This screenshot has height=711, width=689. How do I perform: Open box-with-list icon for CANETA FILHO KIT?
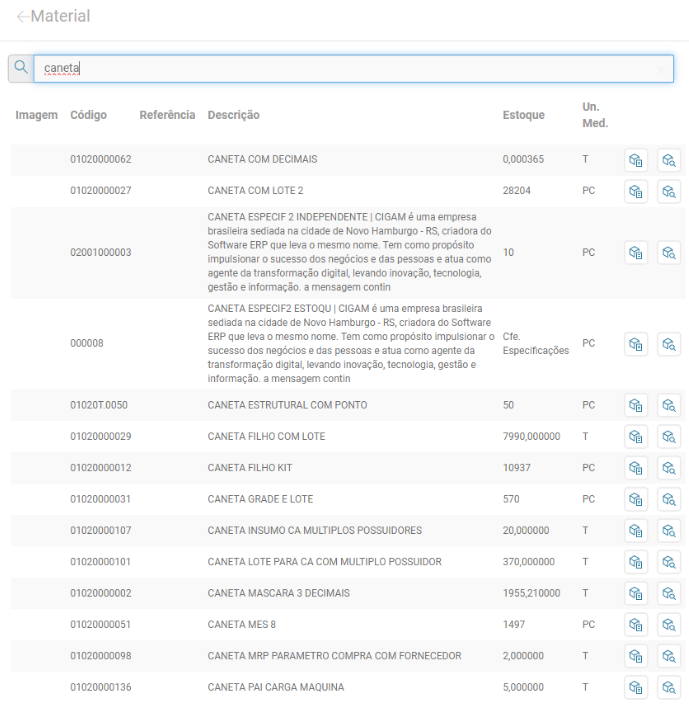636,468
